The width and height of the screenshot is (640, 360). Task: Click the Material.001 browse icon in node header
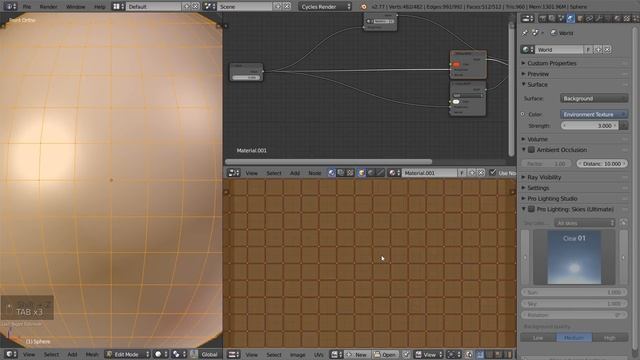394,173
